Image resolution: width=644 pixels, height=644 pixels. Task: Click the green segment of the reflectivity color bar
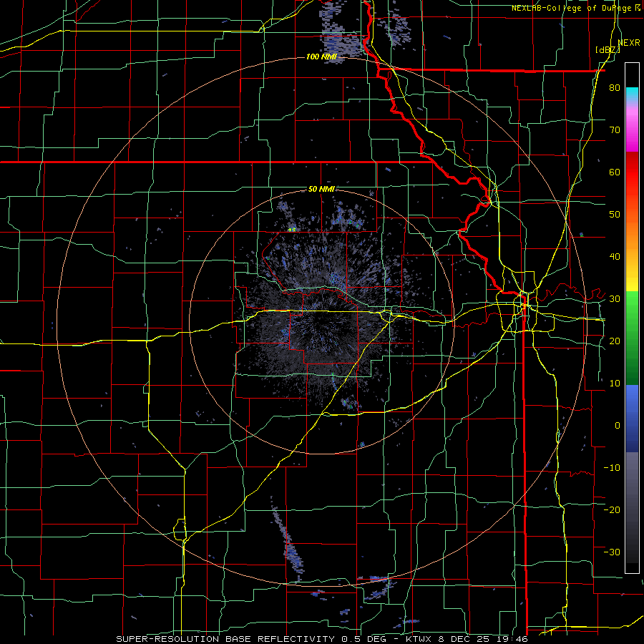(632, 338)
